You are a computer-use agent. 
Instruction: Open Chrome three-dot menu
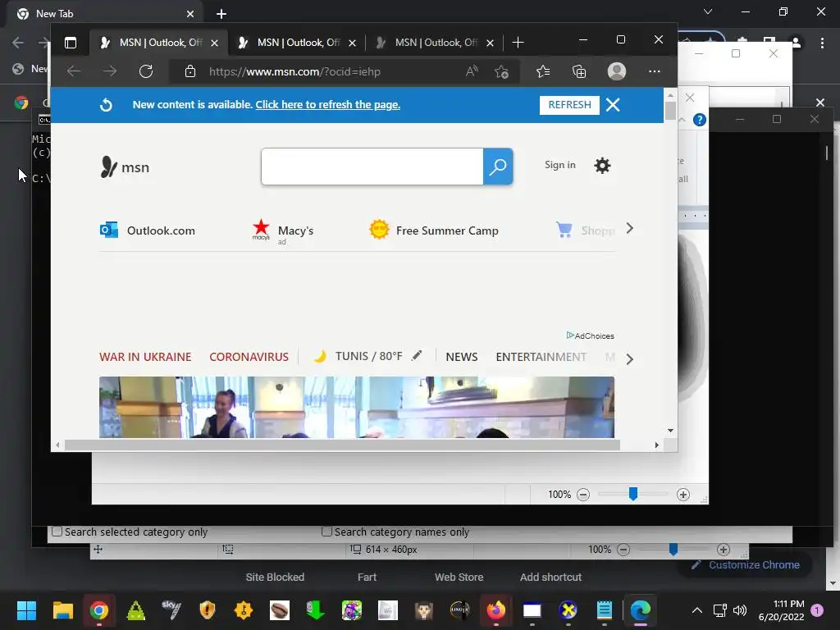[x=822, y=43]
